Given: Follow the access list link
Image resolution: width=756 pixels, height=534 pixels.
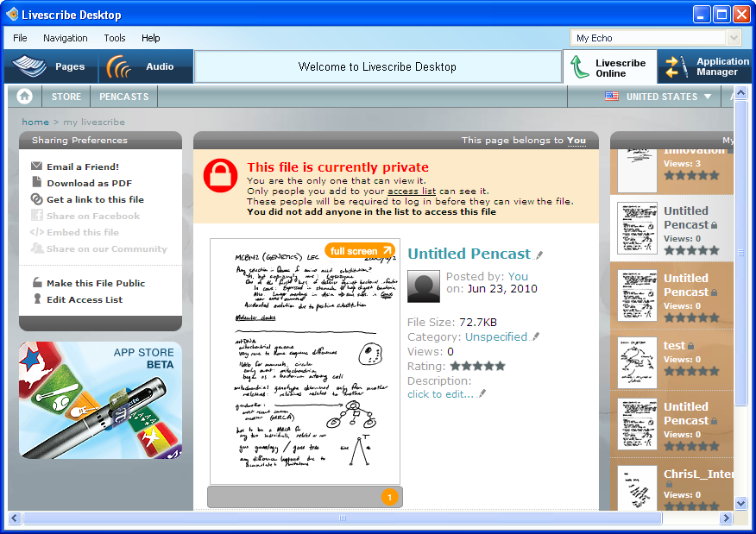Looking at the screenshot, I should coord(412,191).
